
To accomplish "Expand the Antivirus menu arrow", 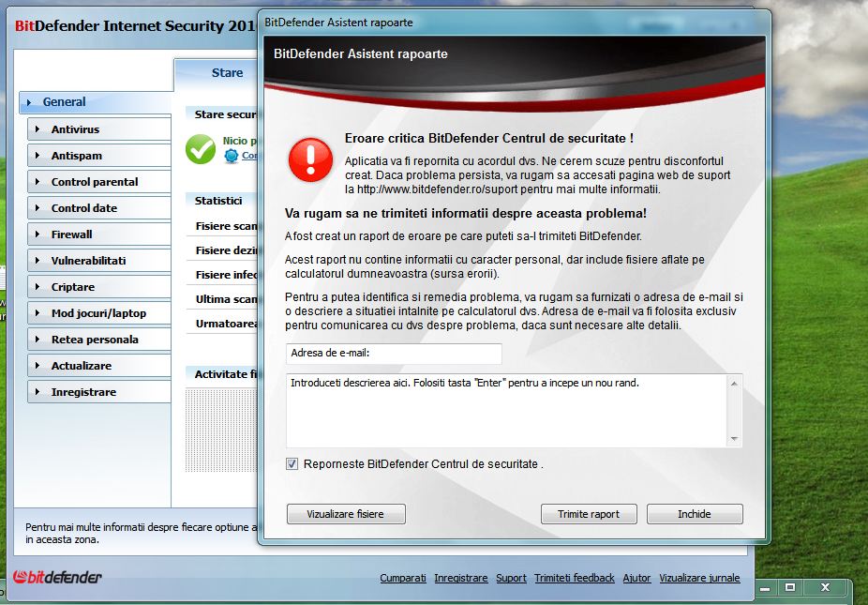I will tap(37, 129).
